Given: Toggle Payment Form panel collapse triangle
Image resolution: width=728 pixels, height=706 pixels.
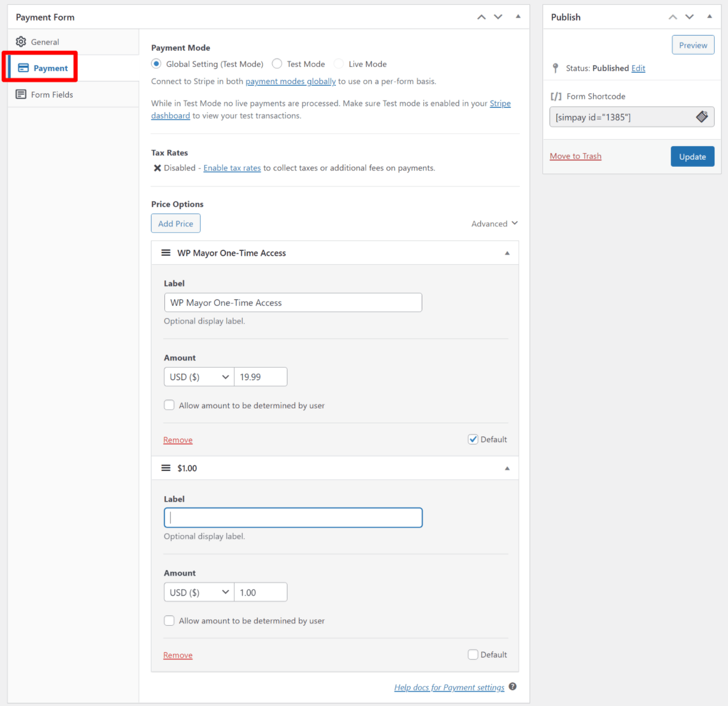Looking at the screenshot, I should [x=518, y=17].
